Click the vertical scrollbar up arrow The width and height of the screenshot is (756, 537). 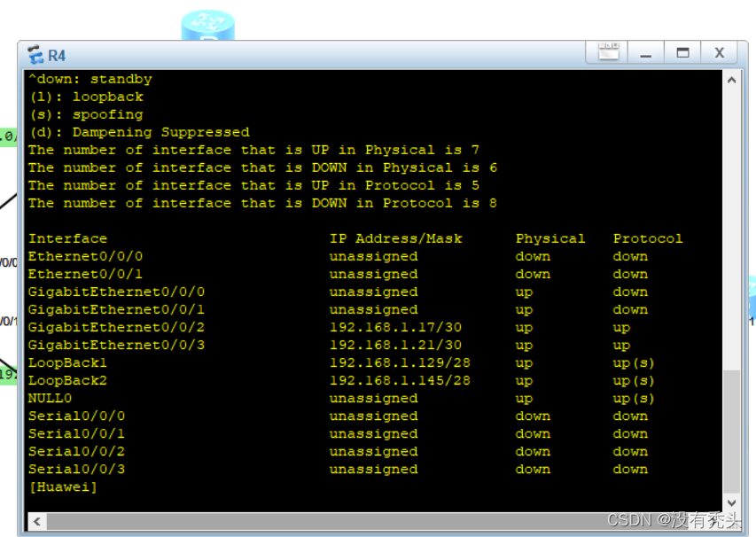[731, 80]
